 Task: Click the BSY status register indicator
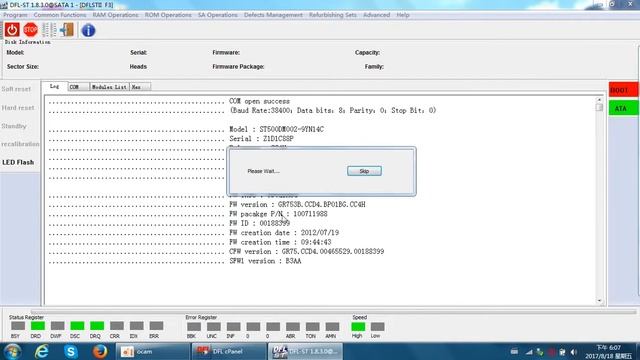pos(18,326)
